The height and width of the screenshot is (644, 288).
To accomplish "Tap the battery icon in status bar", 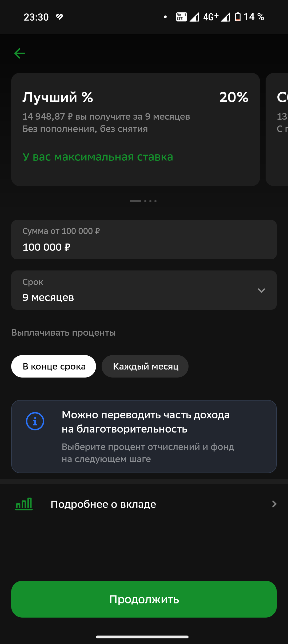I will pos(238,17).
